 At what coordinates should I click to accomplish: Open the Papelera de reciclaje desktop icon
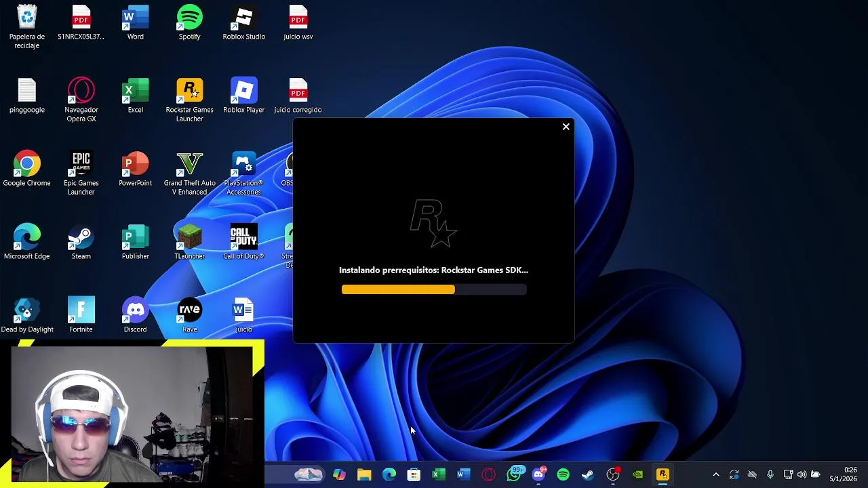(x=27, y=26)
